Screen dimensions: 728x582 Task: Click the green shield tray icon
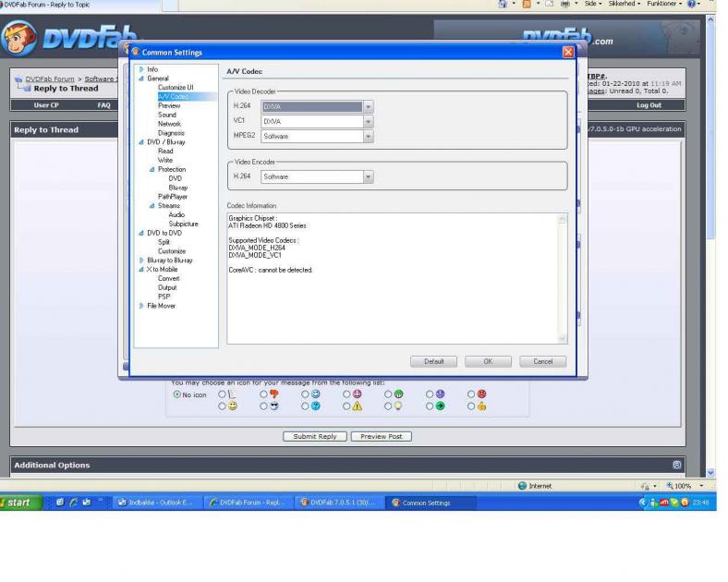[x=674, y=503]
